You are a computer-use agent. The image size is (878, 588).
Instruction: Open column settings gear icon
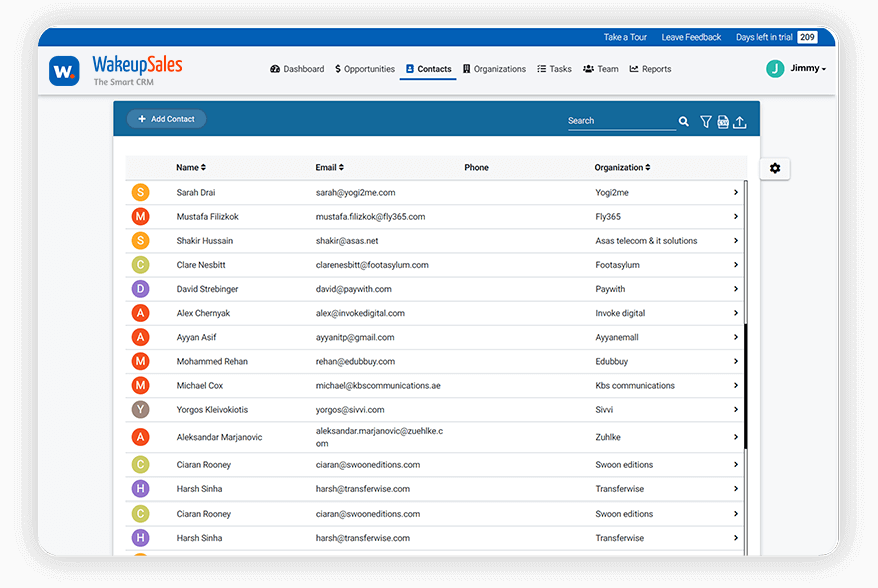(775, 169)
